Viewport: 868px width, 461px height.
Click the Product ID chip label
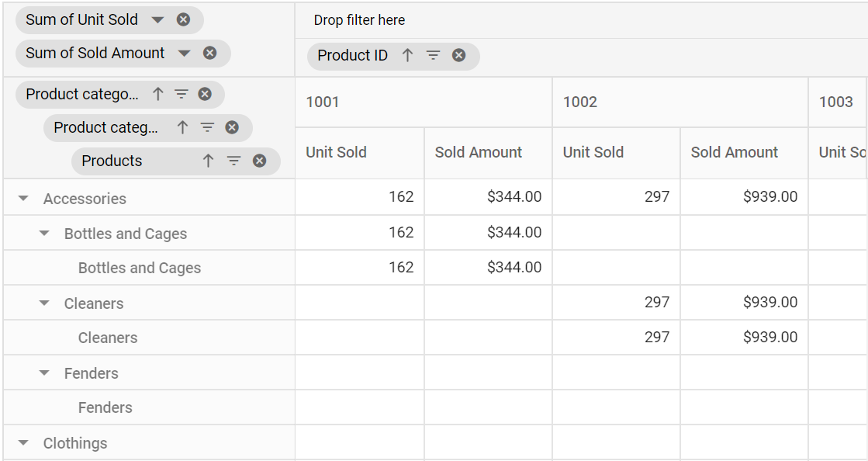coord(353,55)
